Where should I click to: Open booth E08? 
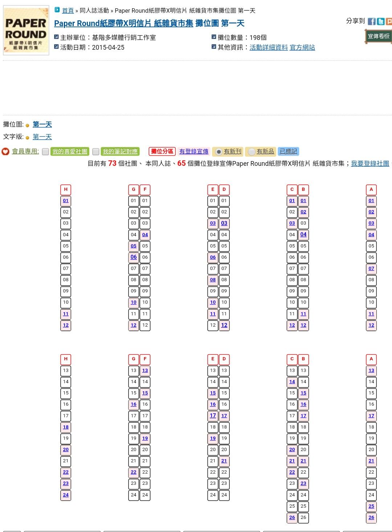coord(213,280)
